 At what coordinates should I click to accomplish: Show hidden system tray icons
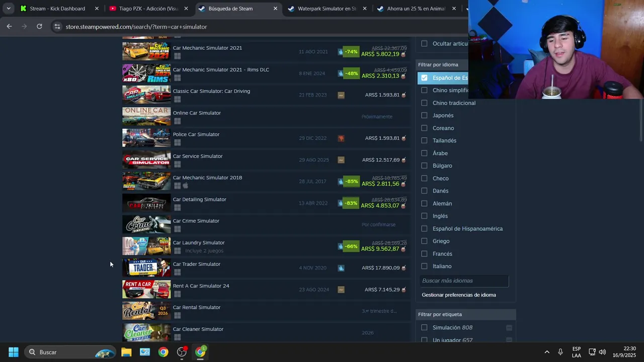point(547,352)
